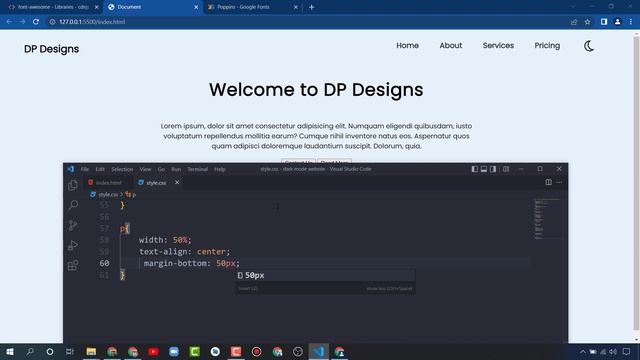The height and width of the screenshot is (360, 640).
Task: Open VS Code Selection menu
Action: click(122, 169)
